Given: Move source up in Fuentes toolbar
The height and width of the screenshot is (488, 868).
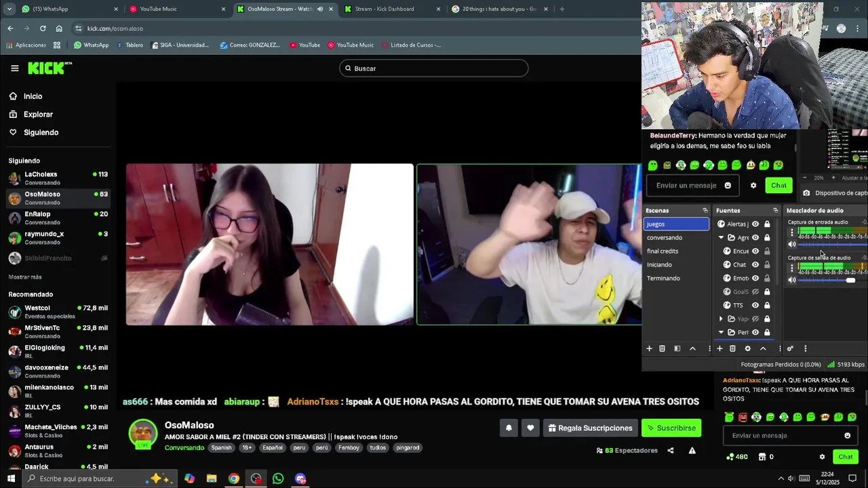Looking at the screenshot, I should (763, 348).
